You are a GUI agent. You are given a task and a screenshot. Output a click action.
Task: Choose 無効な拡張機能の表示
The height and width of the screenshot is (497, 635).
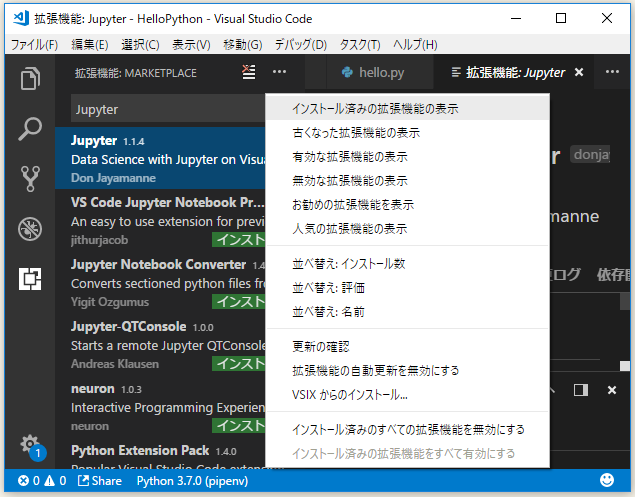click(407, 181)
